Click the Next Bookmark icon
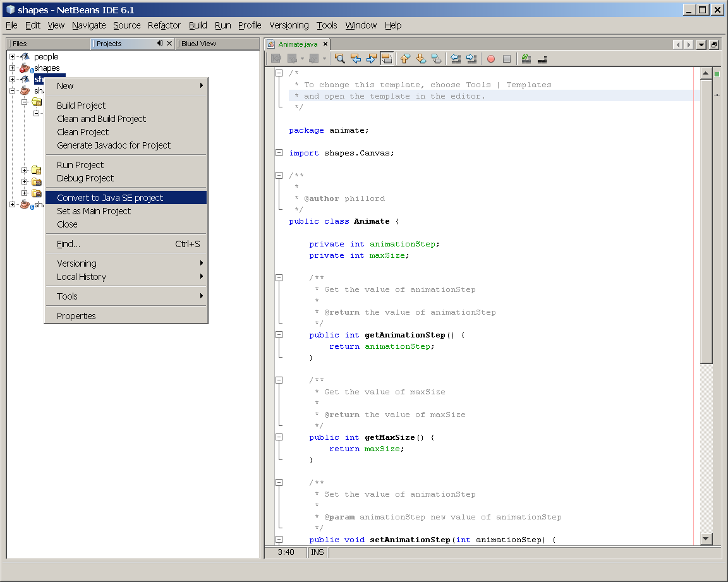The image size is (728, 582). 421,59
